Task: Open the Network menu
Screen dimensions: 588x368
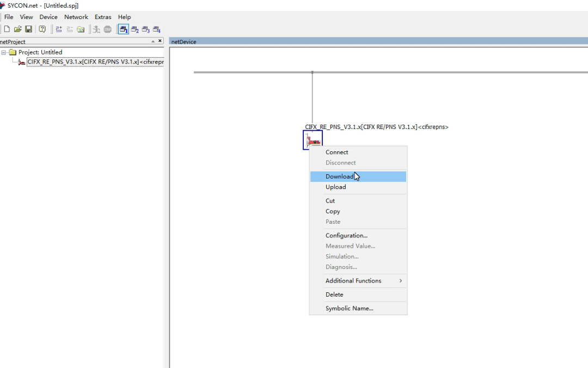Action: [x=76, y=17]
